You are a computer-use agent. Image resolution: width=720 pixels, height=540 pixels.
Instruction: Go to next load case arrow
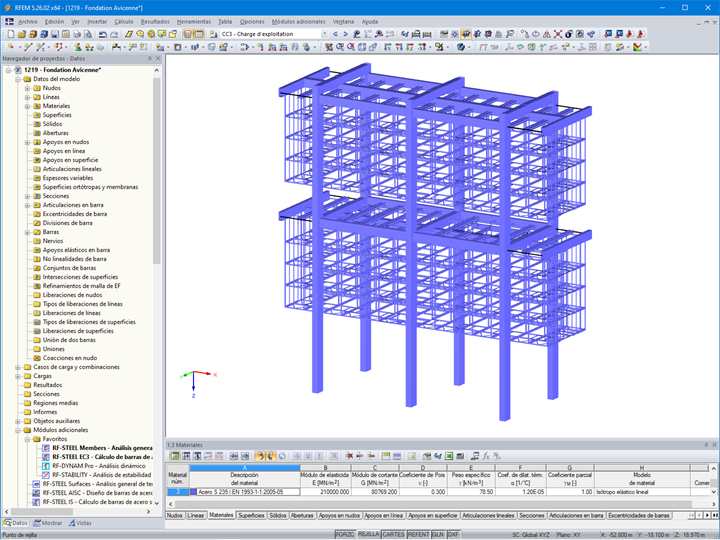pyautogui.click(x=345, y=34)
